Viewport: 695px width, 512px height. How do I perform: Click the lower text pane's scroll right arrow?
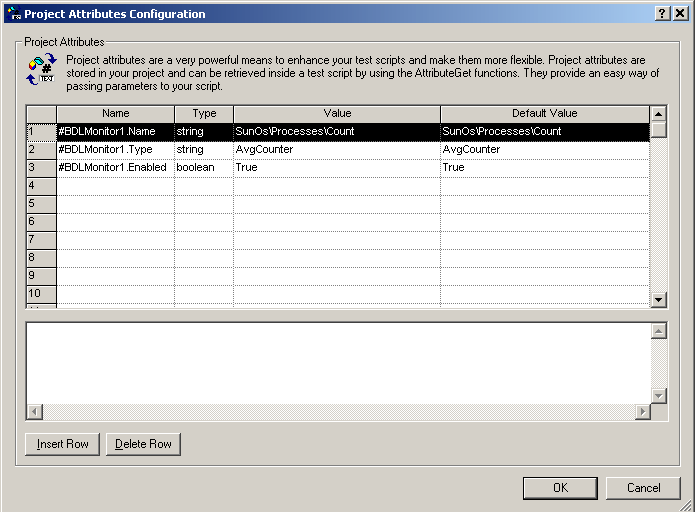[x=640, y=412]
